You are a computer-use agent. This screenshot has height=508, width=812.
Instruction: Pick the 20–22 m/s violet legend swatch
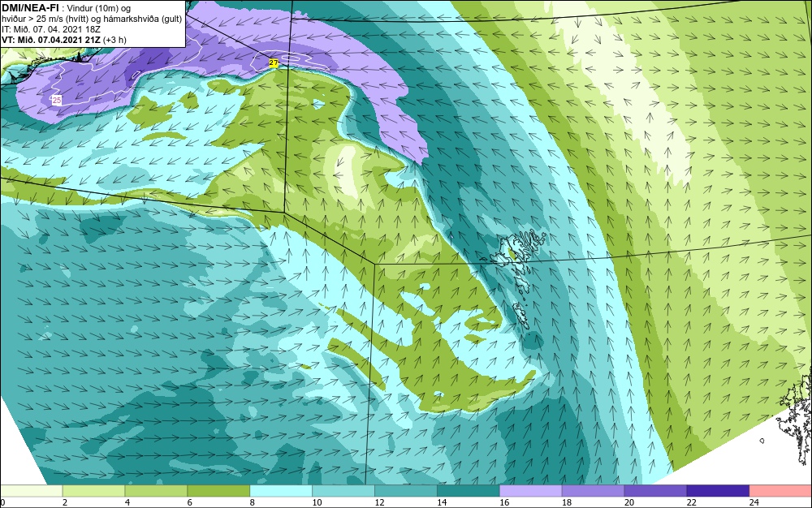pos(655,491)
